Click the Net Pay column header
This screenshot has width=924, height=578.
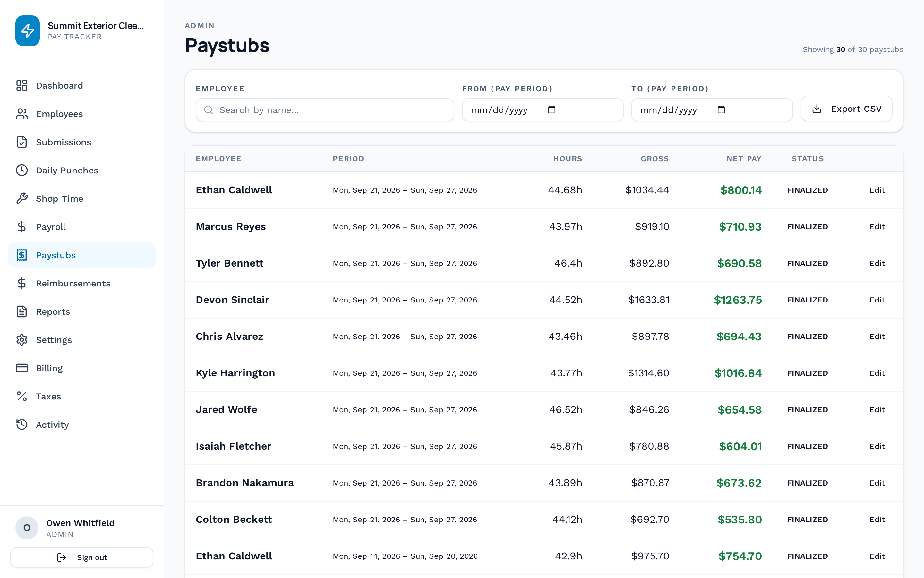[x=744, y=159]
